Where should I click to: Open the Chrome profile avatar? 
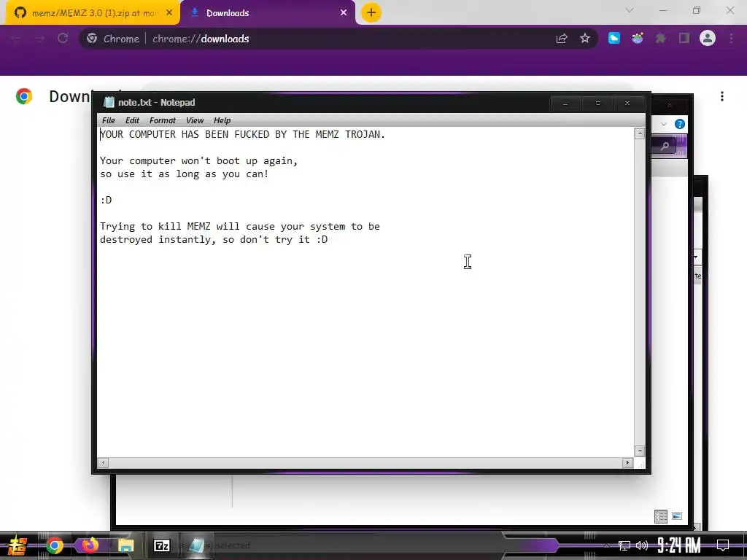708,38
